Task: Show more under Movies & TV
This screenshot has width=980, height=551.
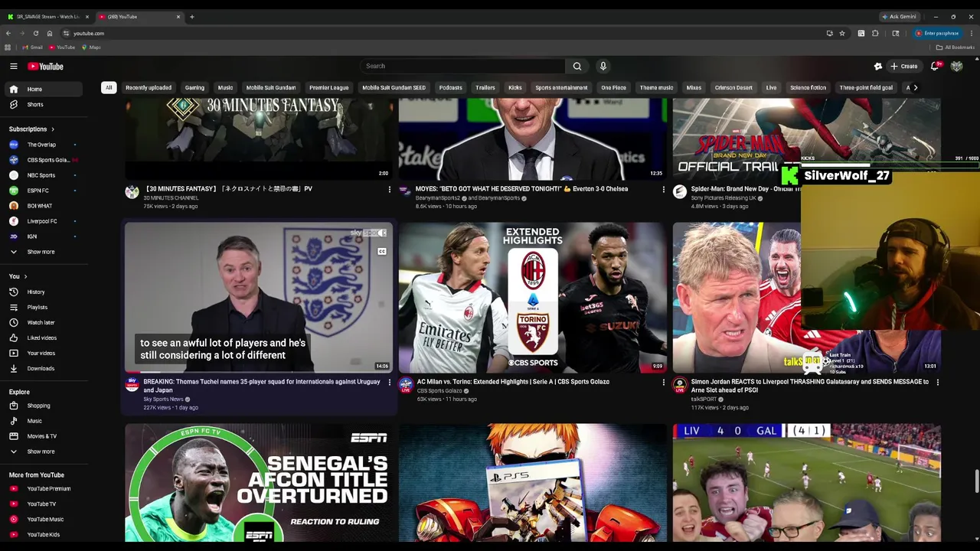Action: 44,452
